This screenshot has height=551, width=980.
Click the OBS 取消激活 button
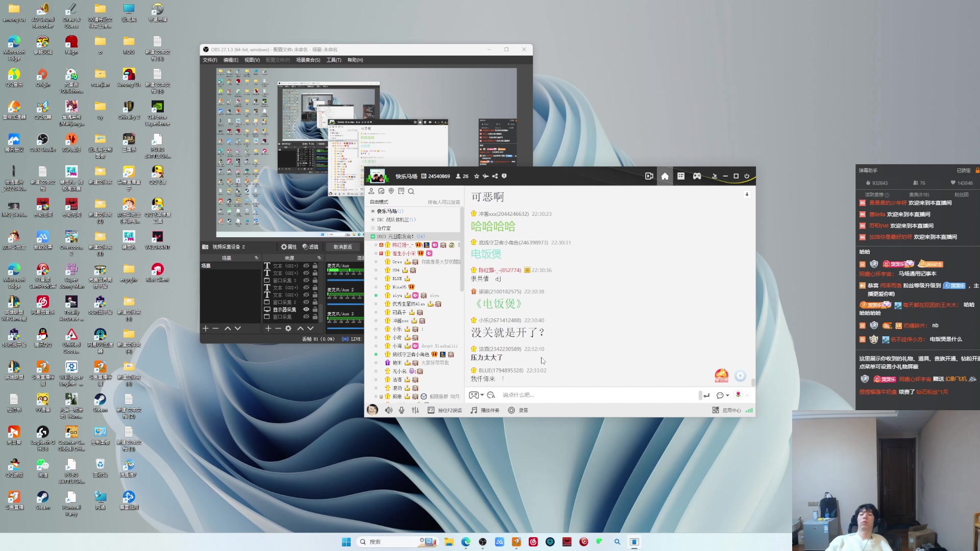[342, 247]
